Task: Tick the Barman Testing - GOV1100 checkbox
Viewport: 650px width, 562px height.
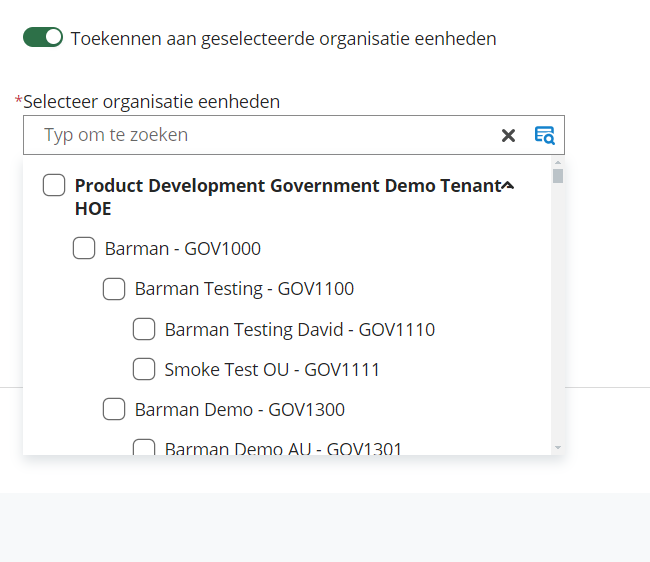Action: pyautogui.click(x=114, y=289)
